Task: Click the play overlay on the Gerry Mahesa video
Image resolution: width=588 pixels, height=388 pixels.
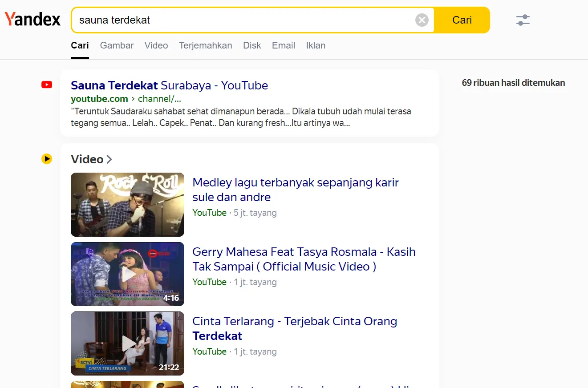Action: click(x=127, y=274)
